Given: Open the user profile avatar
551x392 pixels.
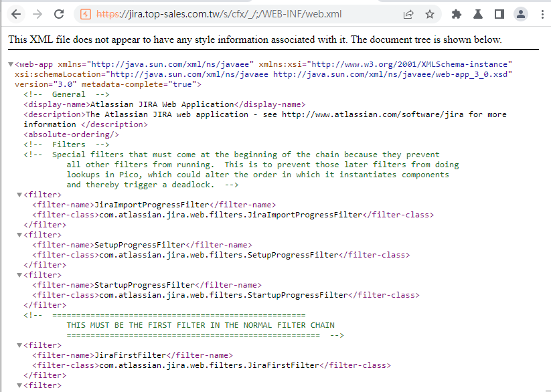Looking at the screenshot, I should 521,15.
